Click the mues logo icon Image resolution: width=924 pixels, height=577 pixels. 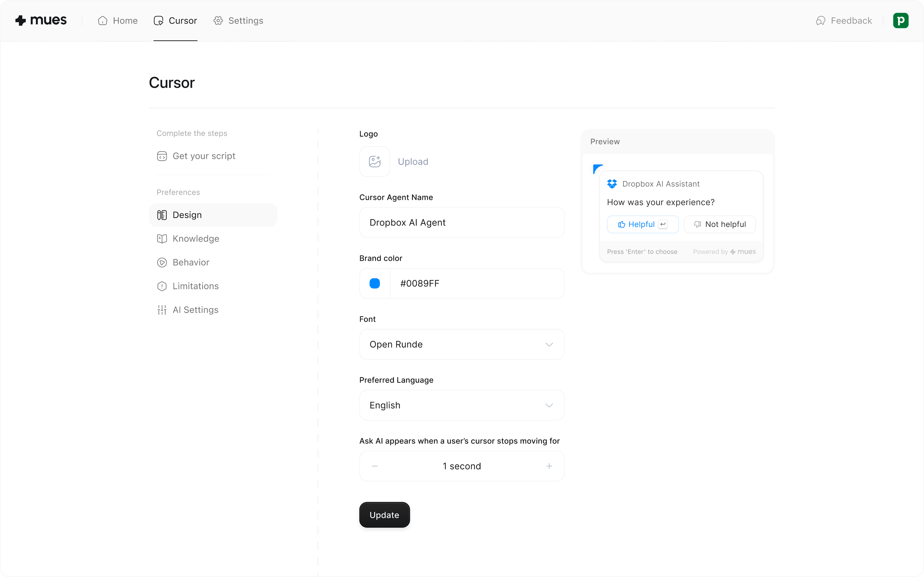click(21, 20)
